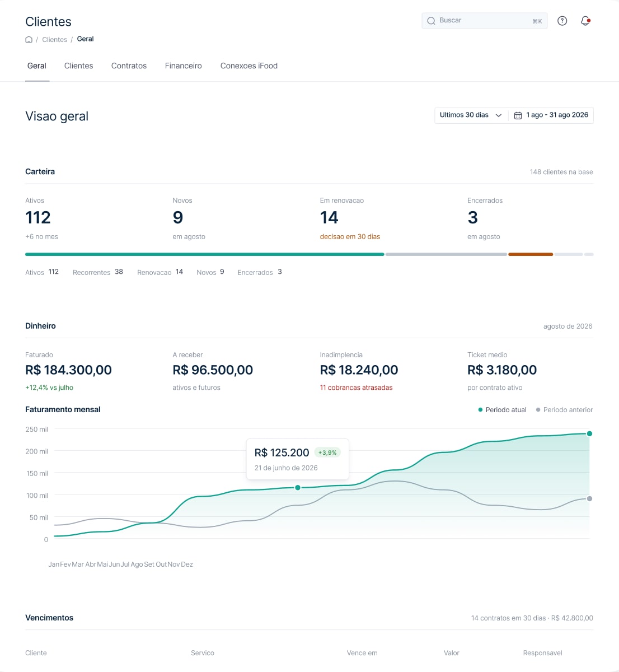Click the Ativos 112 metric value
The width and height of the screenshot is (619, 672).
point(38,217)
